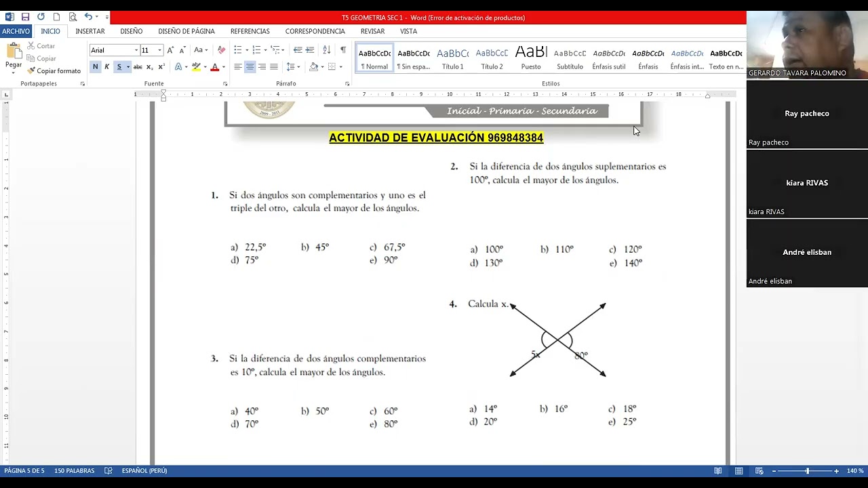This screenshot has height=488, width=868.
Task: Apply subscript formatting
Action: [150, 66]
